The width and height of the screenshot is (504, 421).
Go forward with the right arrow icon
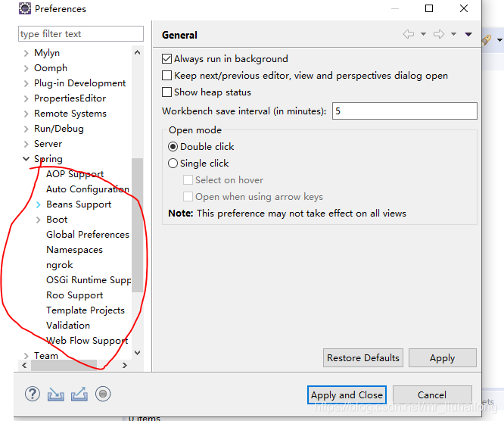click(439, 34)
